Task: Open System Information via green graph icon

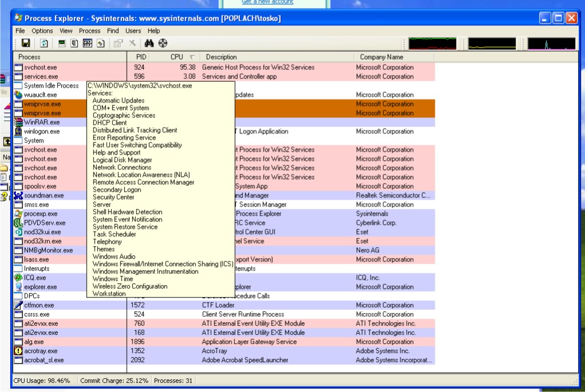Action: 62,43
